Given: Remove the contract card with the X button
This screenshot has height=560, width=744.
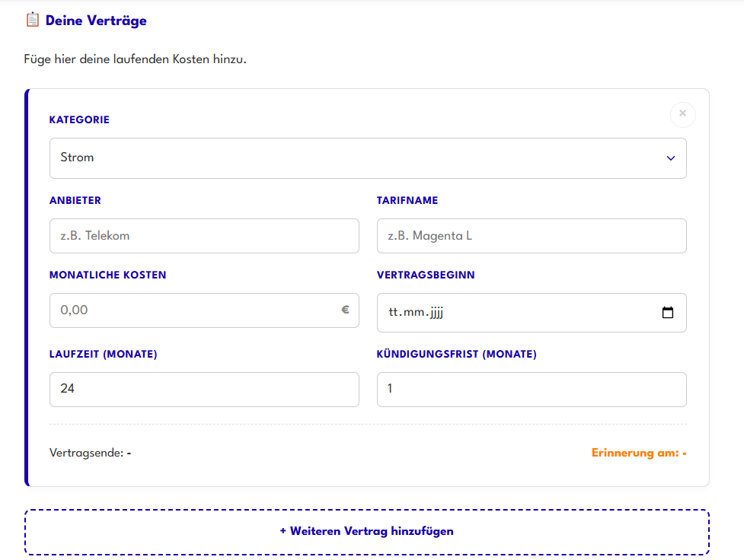Looking at the screenshot, I should pos(682,114).
